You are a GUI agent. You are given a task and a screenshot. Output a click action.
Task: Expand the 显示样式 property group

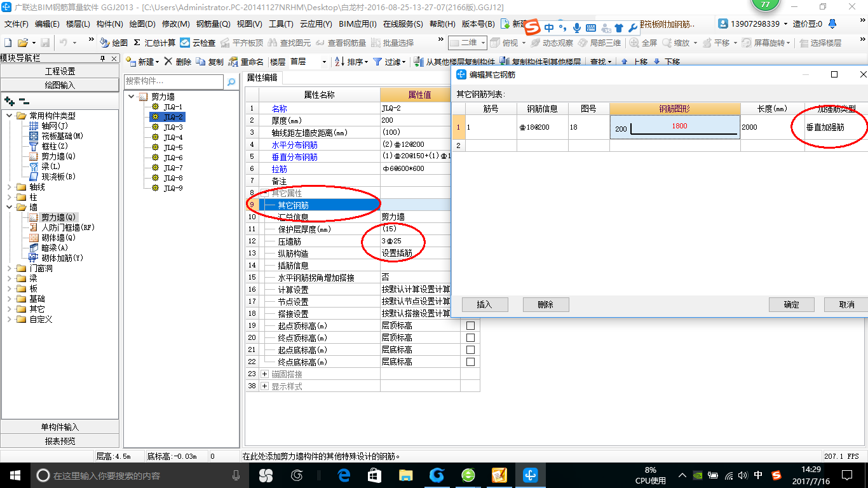point(265,386)
